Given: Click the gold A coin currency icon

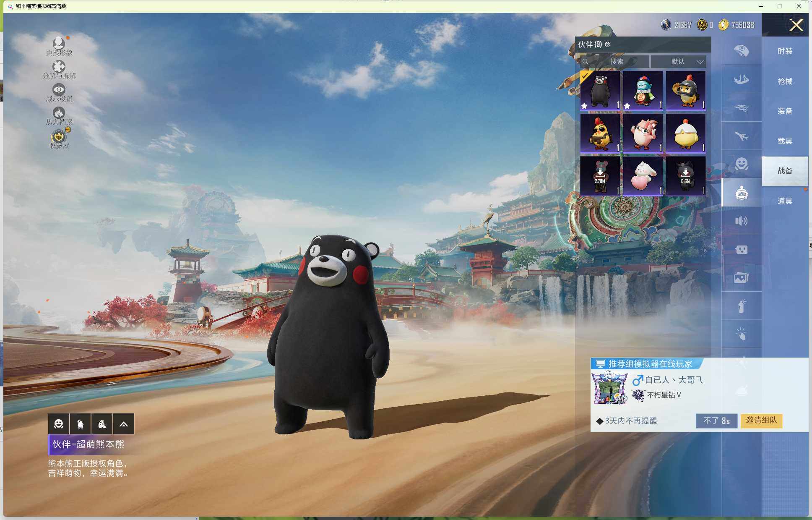Looking at the screenshot, I should [x=702, y=25].
